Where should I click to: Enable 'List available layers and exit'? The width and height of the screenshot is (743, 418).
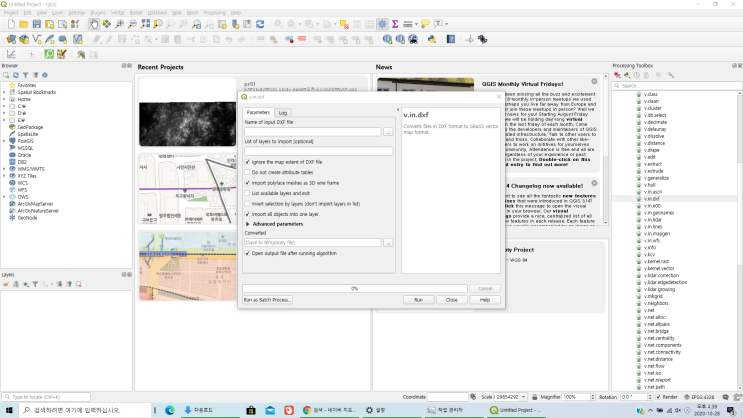pyautogui.click(x=247, y=193)
